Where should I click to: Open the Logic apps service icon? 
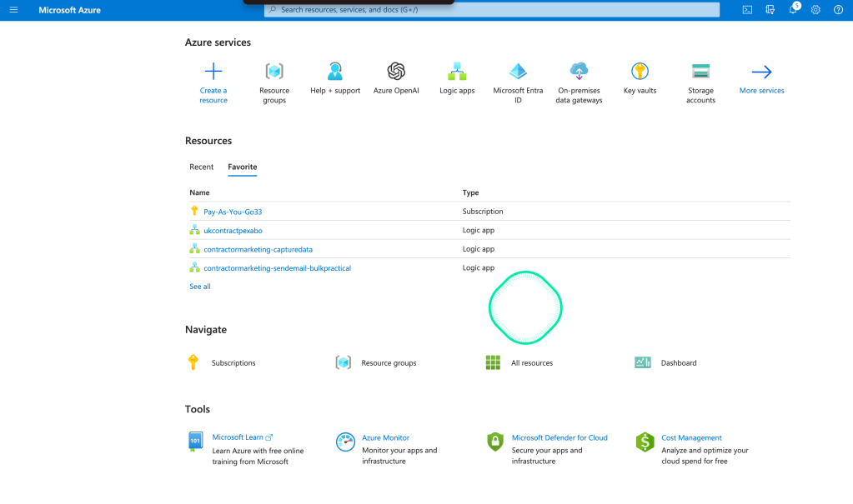[457, 71]
